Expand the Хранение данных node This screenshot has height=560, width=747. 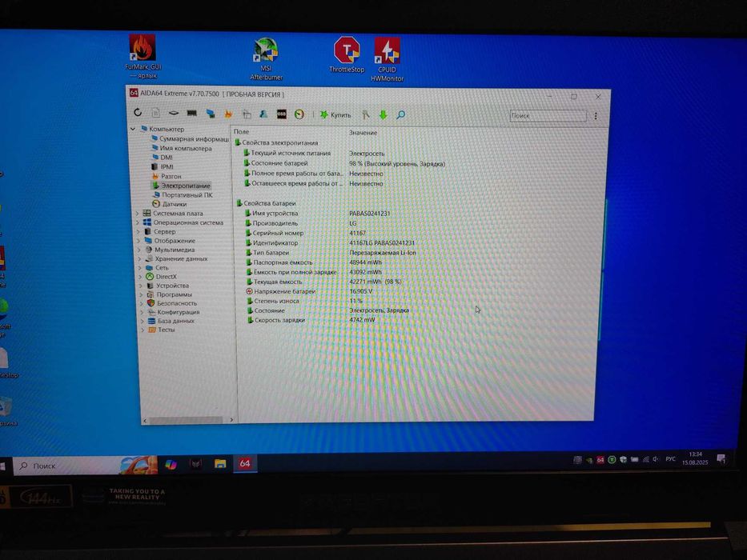click(139, 258)
